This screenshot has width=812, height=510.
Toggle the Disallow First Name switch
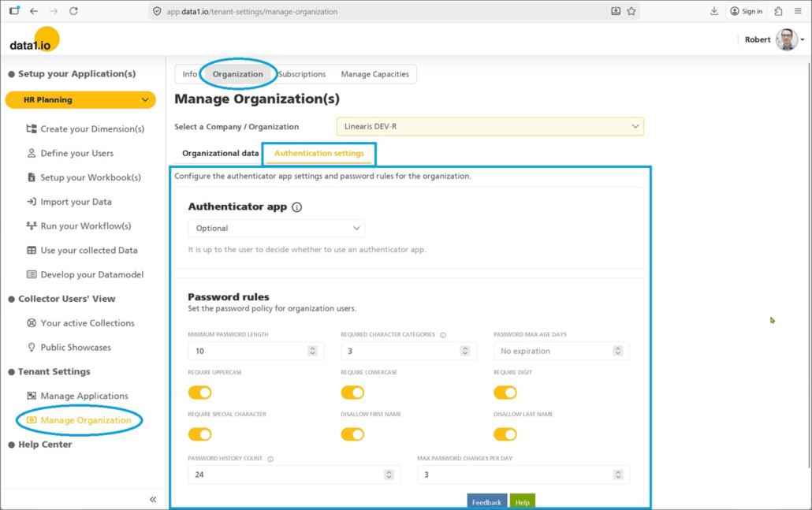tap(352, 434)
